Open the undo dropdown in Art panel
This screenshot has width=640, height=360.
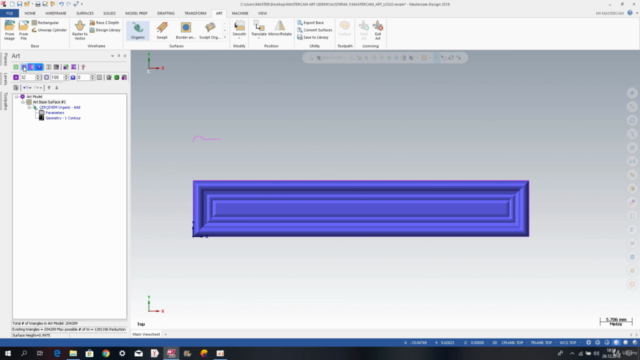click(30, 88)
